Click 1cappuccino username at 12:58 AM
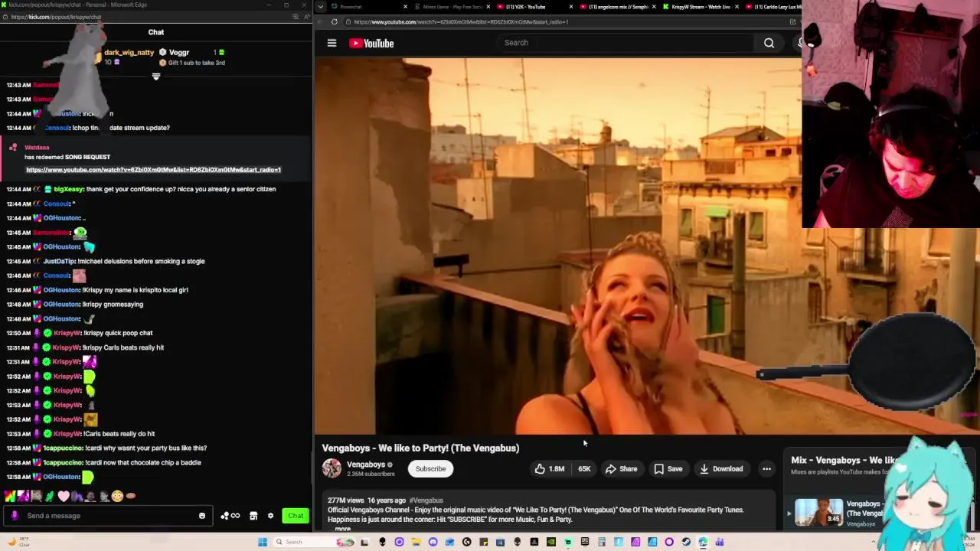Viewport: 980px width, 551px height. point(62,462)
